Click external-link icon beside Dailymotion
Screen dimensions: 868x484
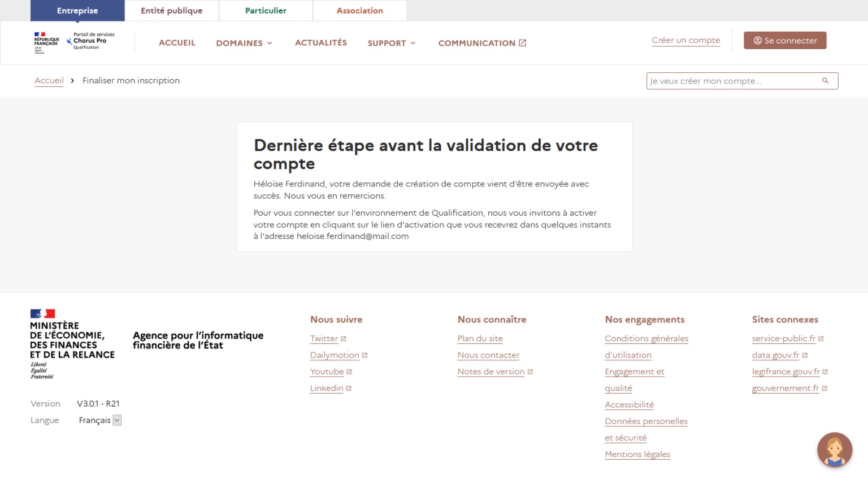click(x=364, y=355)
